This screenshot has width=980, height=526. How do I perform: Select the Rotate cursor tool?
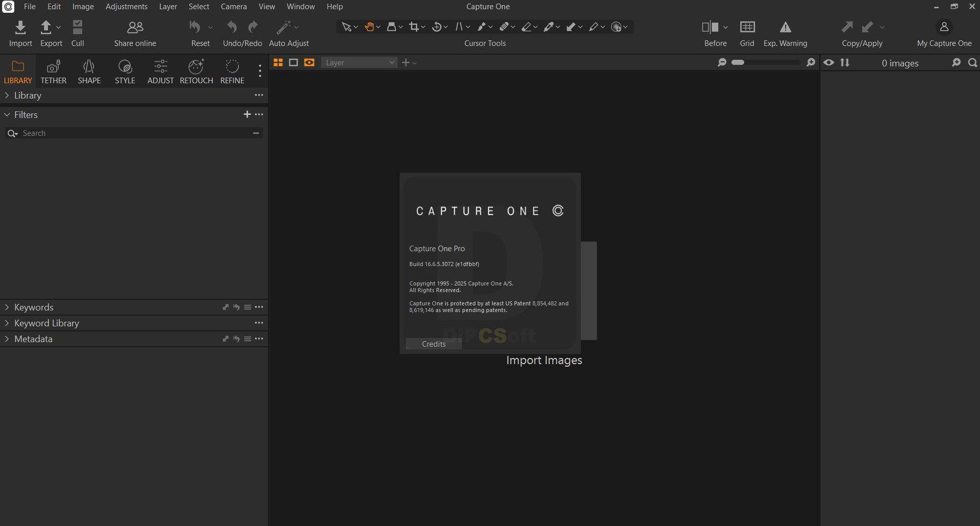[436, 27]
